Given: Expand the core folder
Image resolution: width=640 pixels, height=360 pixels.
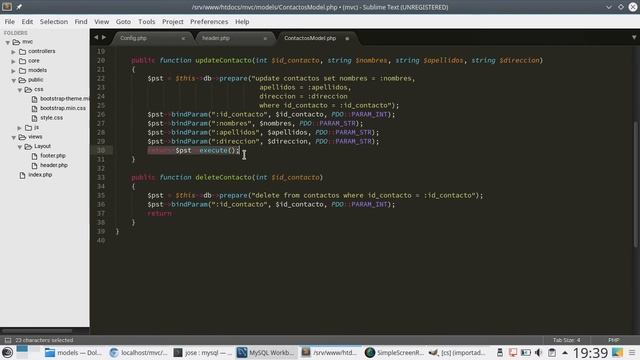Looking at the screenshot, I should [x=13, y=61].
